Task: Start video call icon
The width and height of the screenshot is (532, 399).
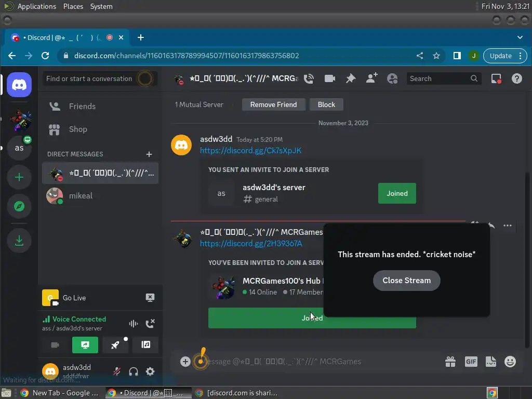Action: [330, 79]
